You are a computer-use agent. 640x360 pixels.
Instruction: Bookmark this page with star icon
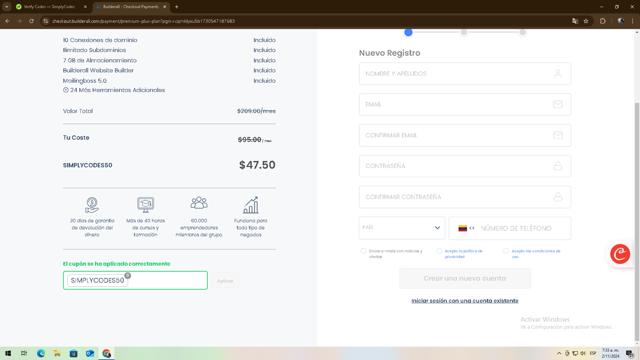coord(586,21)
